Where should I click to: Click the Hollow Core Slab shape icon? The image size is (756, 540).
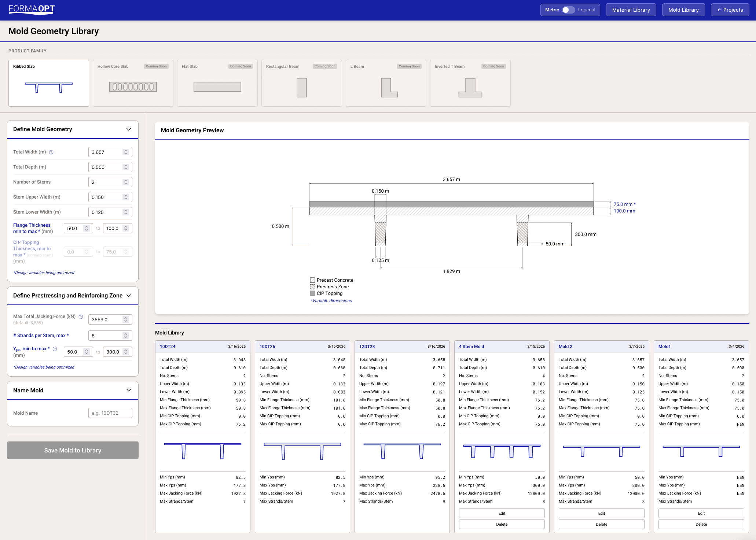(133, 87)
